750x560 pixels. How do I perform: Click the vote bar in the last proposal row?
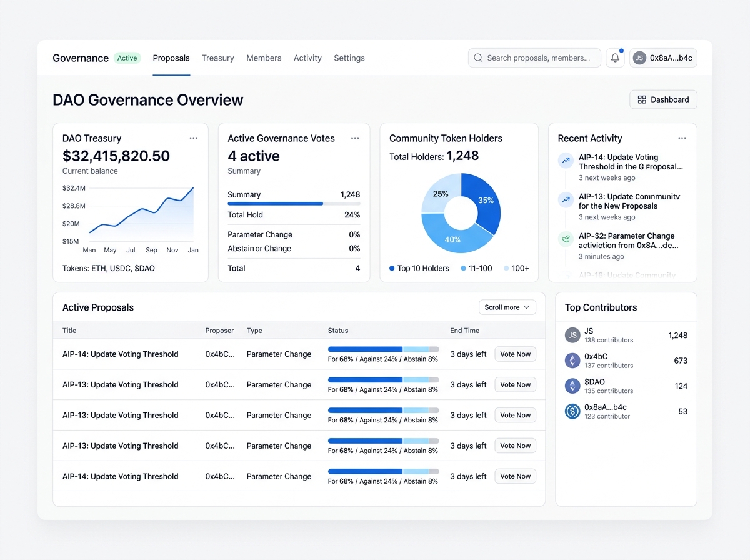(x=383, y=471)
